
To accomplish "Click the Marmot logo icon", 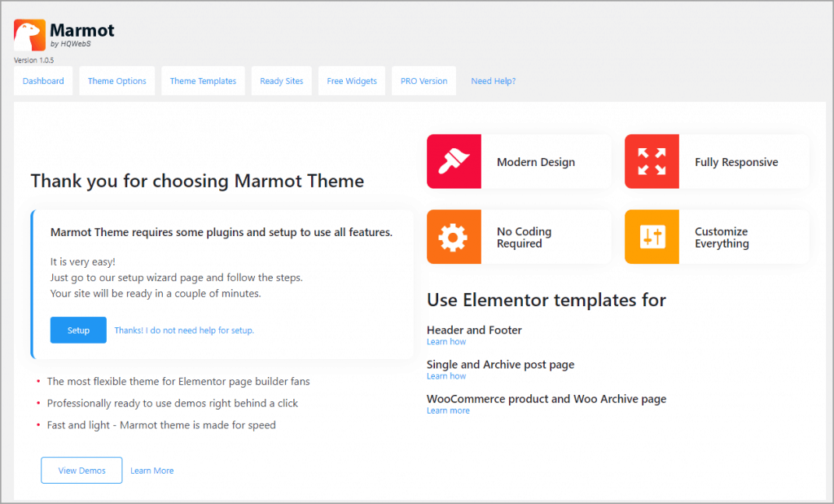I will point(29,35).
